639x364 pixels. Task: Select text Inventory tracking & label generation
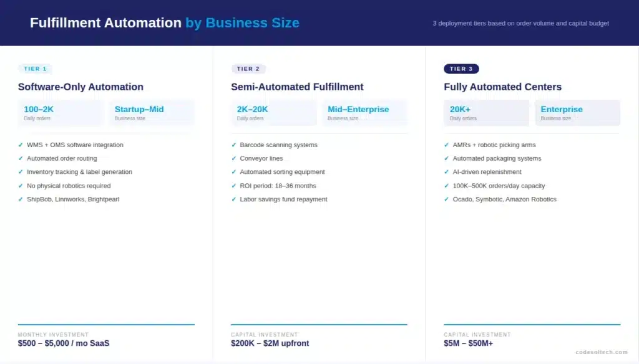pos(79,172)
